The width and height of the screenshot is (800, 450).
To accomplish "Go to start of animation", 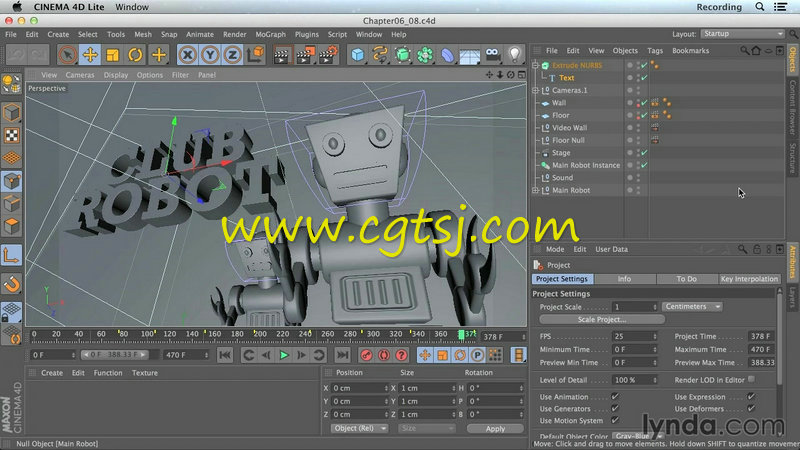I will pyautogui.click(x=225, y=355).
